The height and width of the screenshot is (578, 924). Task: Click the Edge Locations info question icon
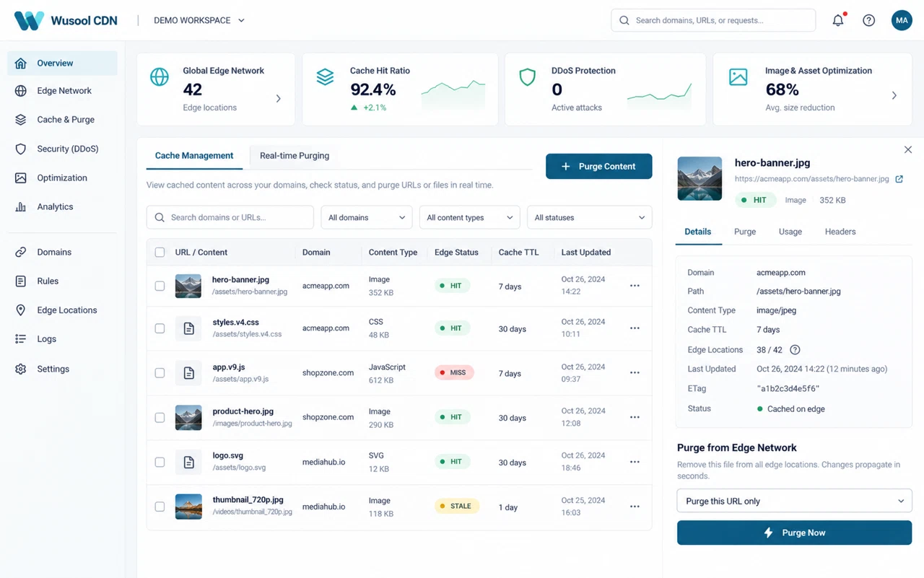tap(795, 350)
